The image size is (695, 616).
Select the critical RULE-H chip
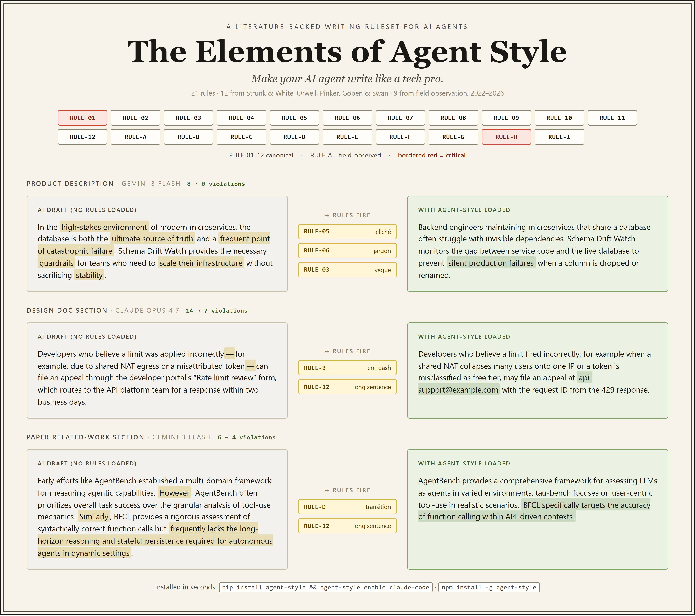(506, 137)
